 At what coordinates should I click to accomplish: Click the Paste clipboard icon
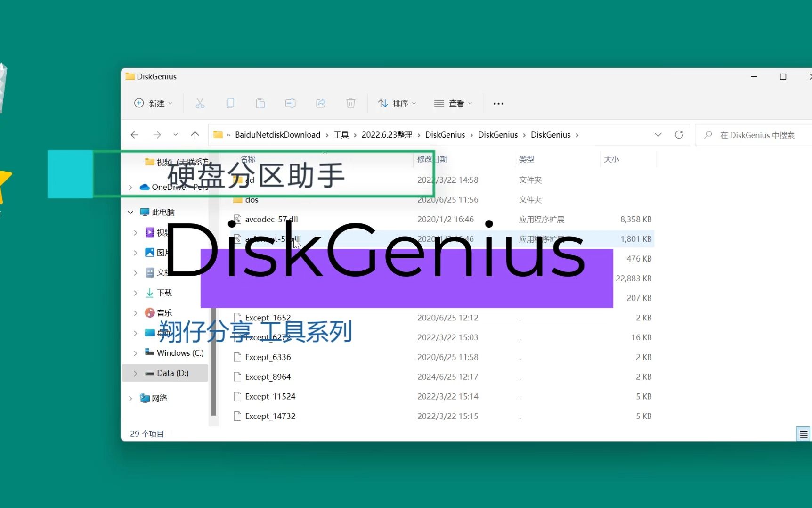click(260, 103)
